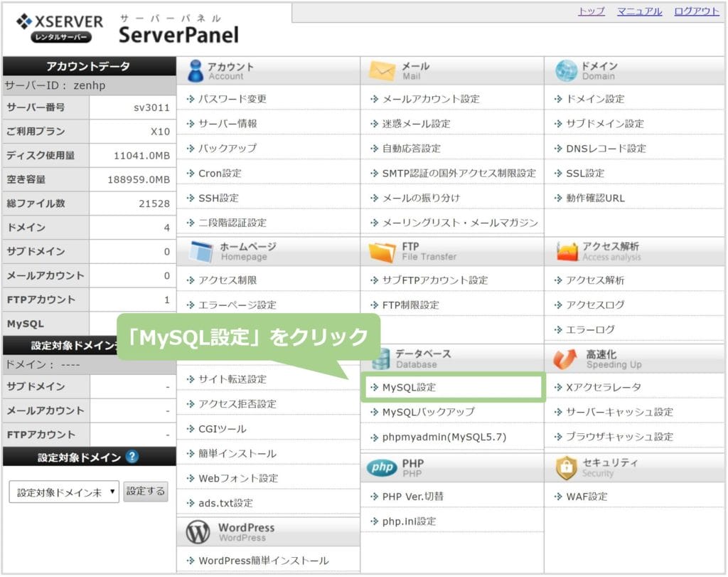Click the XSERVER logo
The height and width of the screenshot is (577, 728).
tap(60, 28)
